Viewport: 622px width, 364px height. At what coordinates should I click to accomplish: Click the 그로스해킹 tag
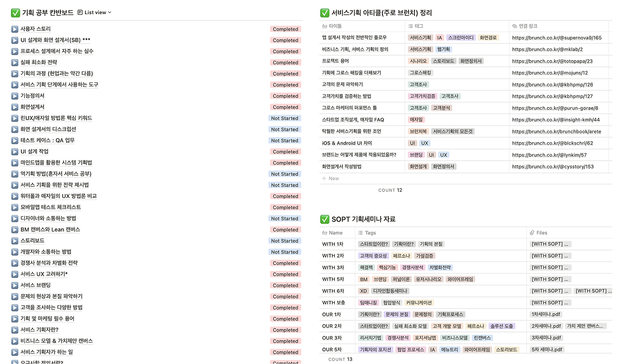(x=421, y=73)
